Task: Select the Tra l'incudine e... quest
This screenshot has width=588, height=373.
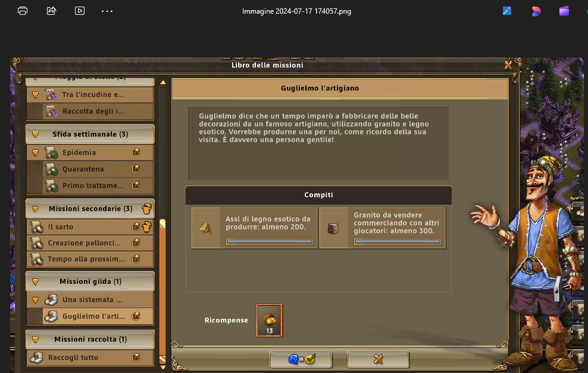Action: click(x=90, y=95)
